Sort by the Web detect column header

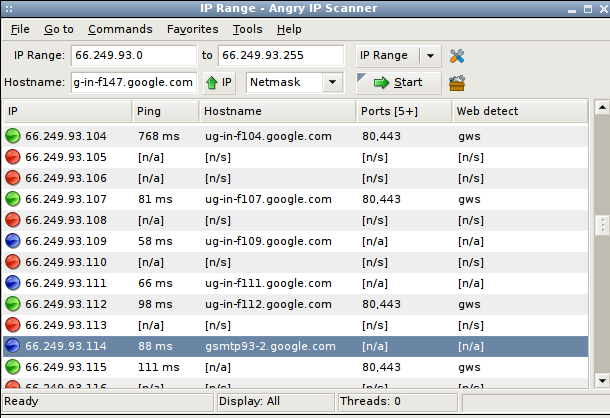tap(520, 111)
